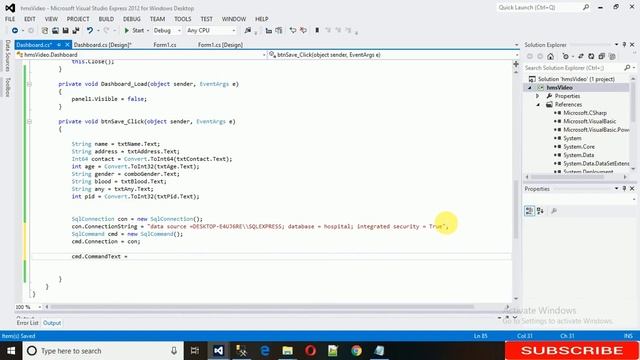This screenshot has height=360, width=640.
Task: Click the Open File toolbar icon
Action: click(x=55, y=31)
